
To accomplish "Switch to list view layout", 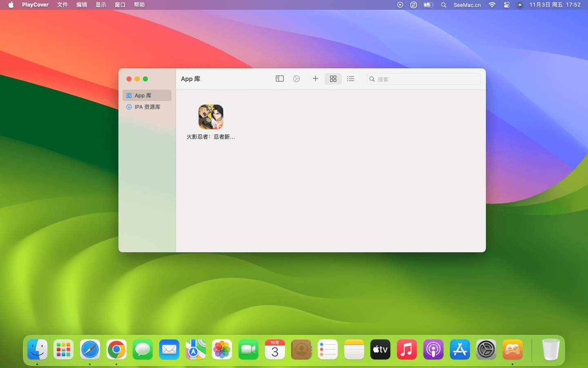I will pos(351,79).
